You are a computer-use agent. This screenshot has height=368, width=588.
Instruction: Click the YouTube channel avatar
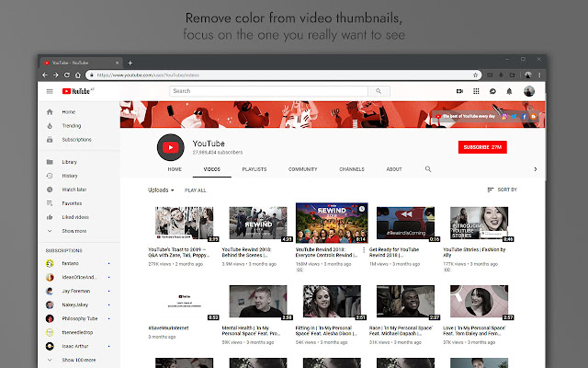click(171, 147)
